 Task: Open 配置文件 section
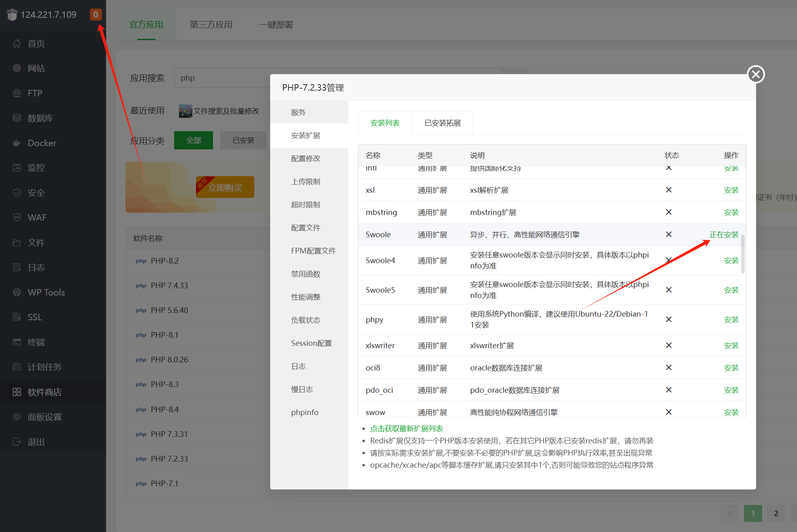point(309,228)
